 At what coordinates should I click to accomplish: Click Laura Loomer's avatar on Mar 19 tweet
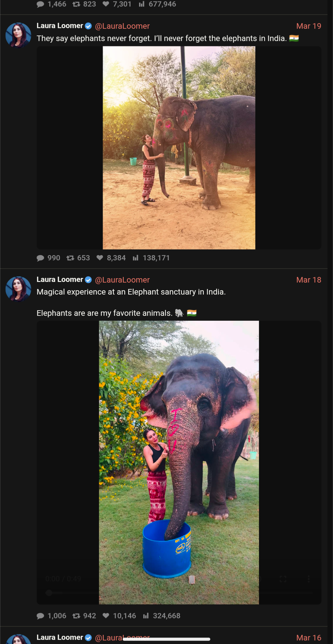coord(18,35)
